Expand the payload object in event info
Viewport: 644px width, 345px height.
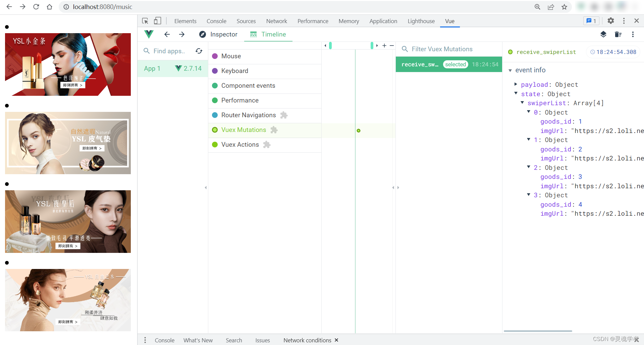516,84
